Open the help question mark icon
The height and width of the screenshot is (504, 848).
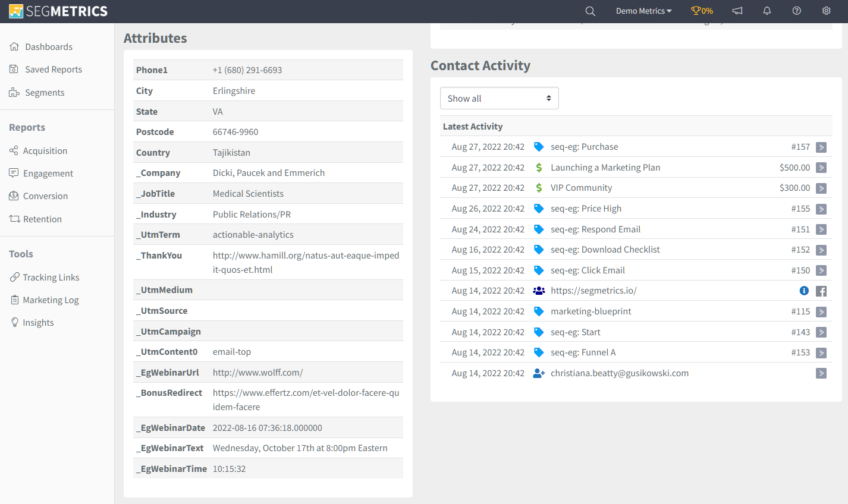coord(797,11)
